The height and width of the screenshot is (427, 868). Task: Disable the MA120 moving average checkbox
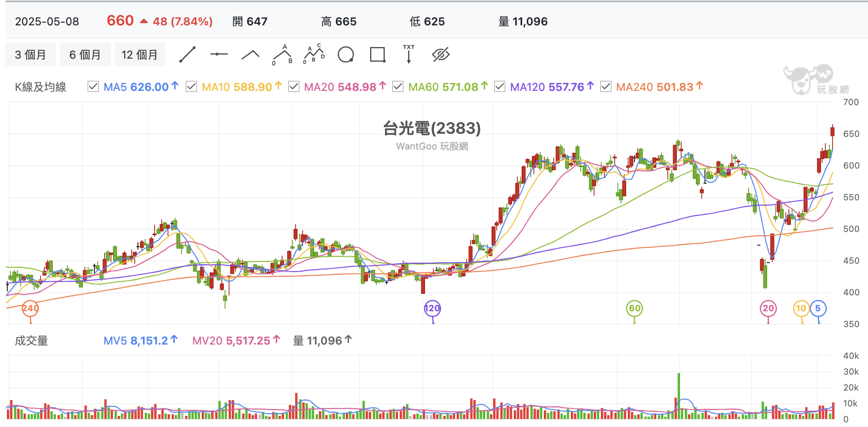coord(499,86)
